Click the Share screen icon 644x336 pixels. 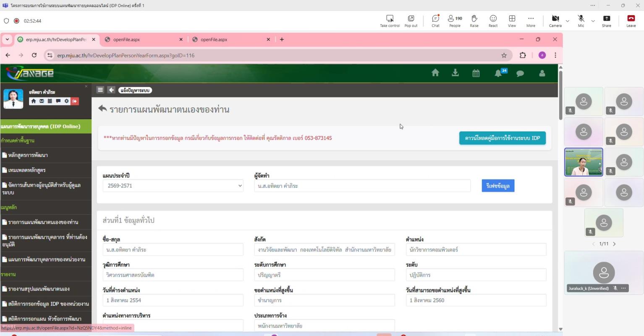click(606, 21)
